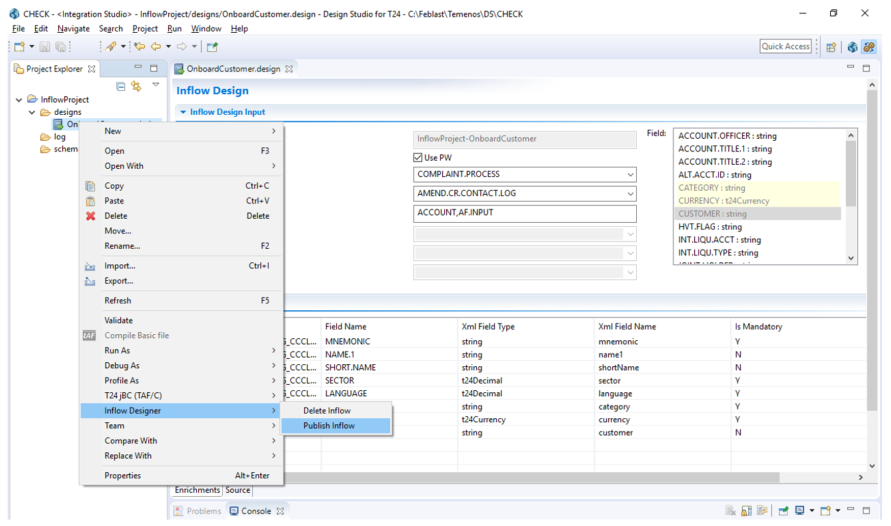Toggle the Use PW checkbox

tap(419, 157)
